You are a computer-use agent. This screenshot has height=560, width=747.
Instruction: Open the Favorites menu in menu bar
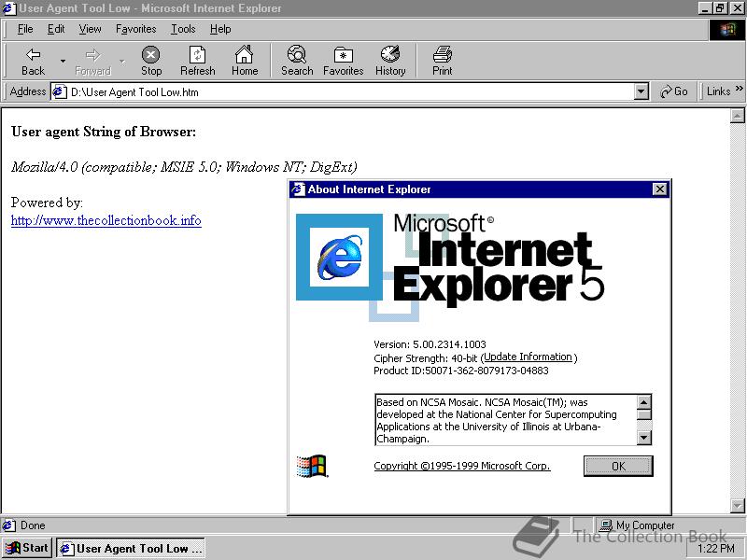(x=135, y=29)
